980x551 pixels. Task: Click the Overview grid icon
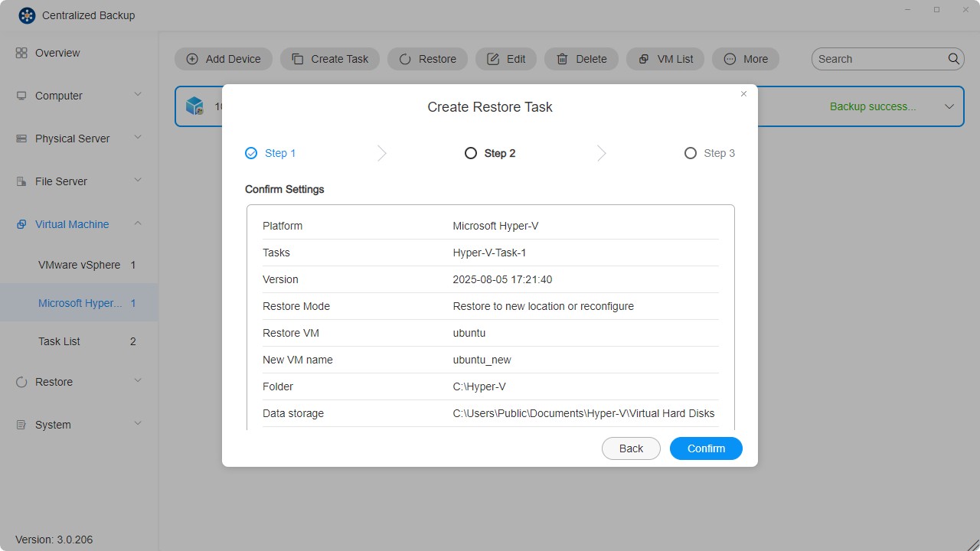click(21, 53)
